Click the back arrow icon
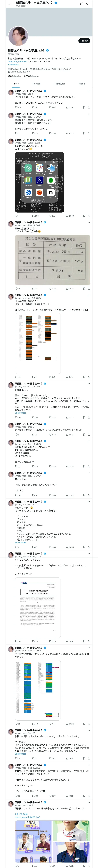This screenshot has width=98, height=868. tap(9, 4)
